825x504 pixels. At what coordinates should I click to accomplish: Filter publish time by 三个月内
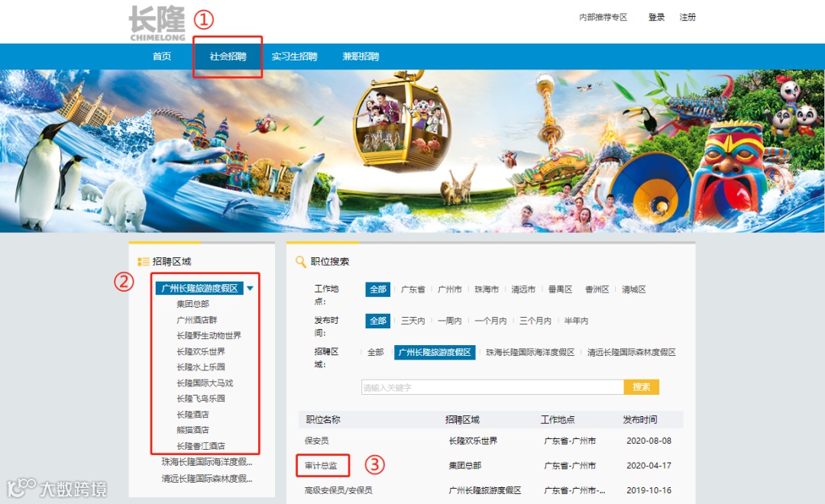point(535,321)
